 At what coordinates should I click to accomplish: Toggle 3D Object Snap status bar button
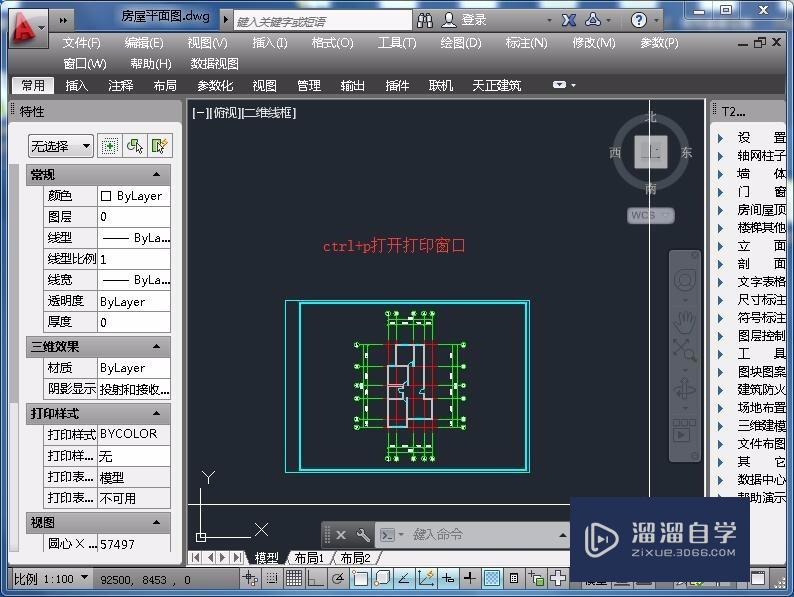382,578
